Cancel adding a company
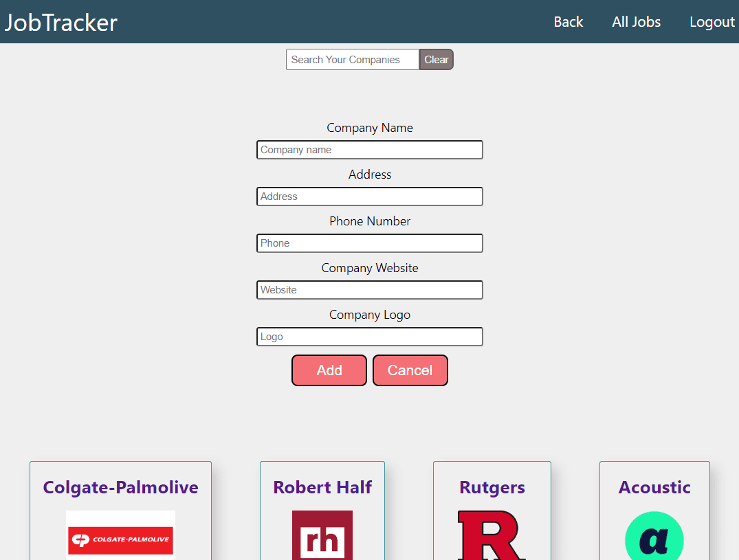This screenshot has width=739, height=560. tap(410, 370)
